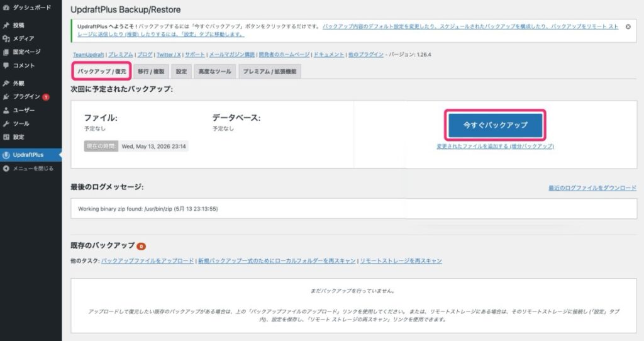Click the pages icon beside 固定ページ
Image resolution: width=644 pixels, height=341 pixels.
[x=6, y=52]
